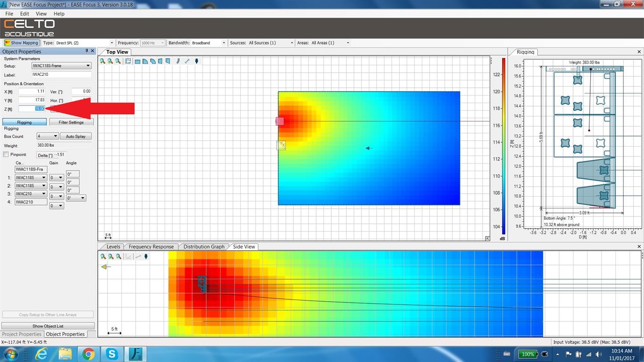644x362 pixels.
Task: Toggle the Show Mapping button
Action: (21, 43)
